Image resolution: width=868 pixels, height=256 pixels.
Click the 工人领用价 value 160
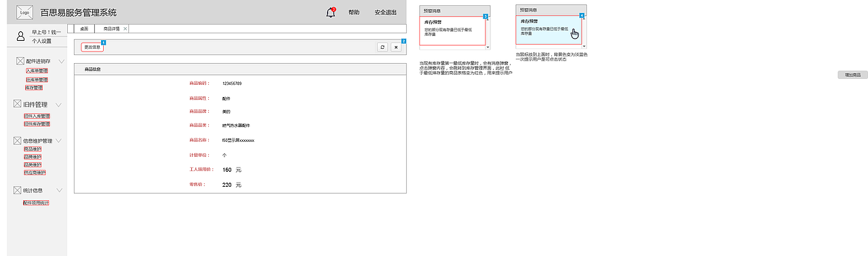[x=227, y=170]
